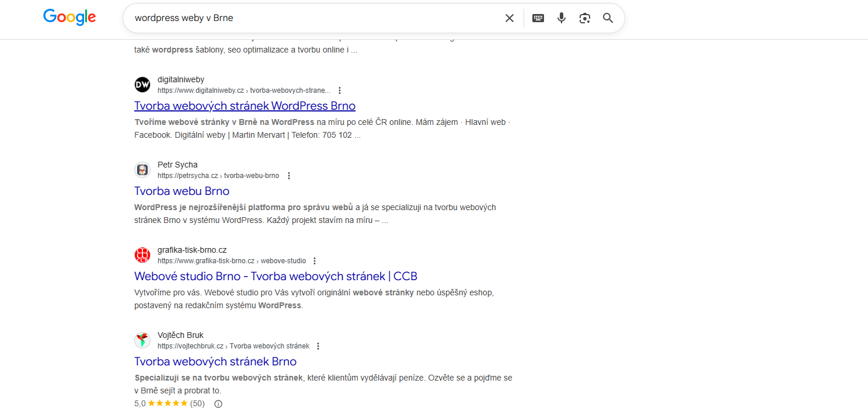Clear the search query with X icon

pyautogui.click(x=510, y=18)
